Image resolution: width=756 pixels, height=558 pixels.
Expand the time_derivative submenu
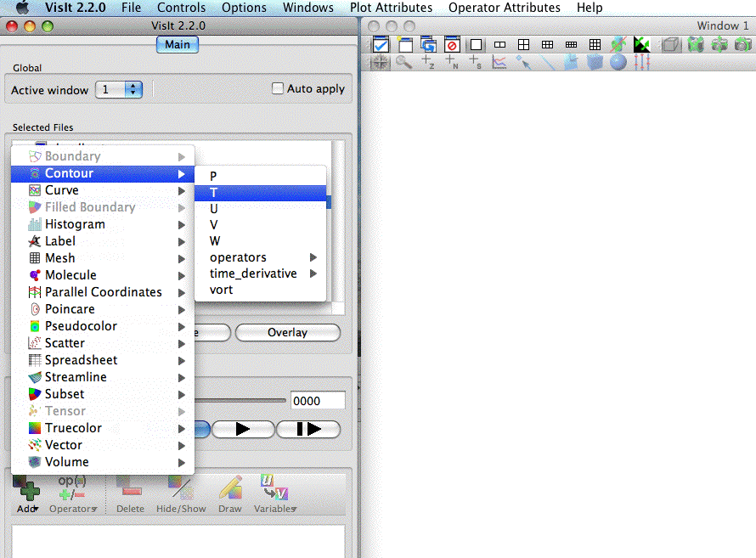pyautogui.click(x=261, y=273)
